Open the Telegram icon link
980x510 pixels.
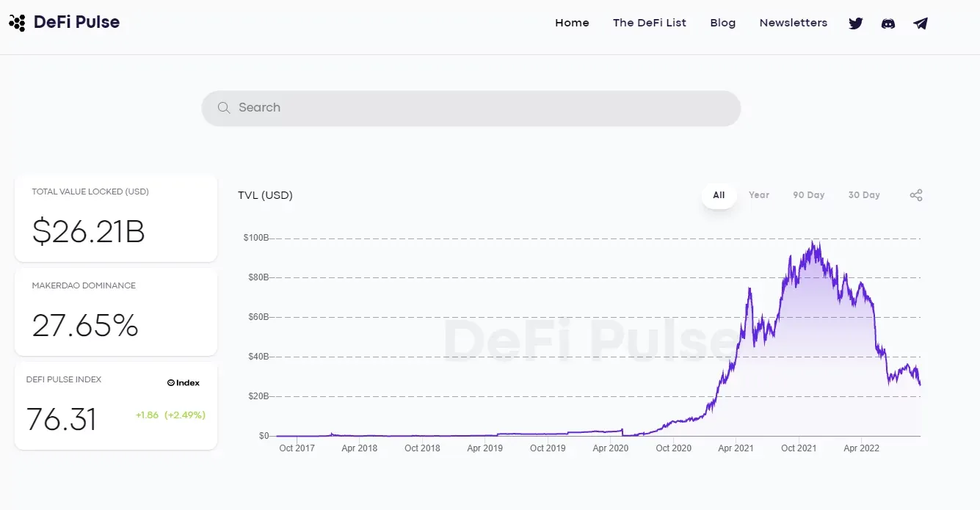tap(921, 23)
